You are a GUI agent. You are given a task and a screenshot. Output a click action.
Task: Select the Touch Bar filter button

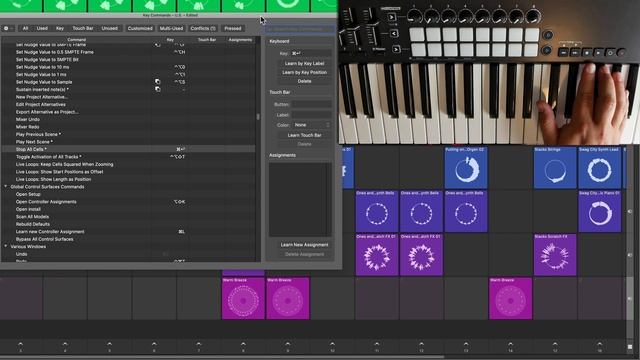tap(83, 28)
